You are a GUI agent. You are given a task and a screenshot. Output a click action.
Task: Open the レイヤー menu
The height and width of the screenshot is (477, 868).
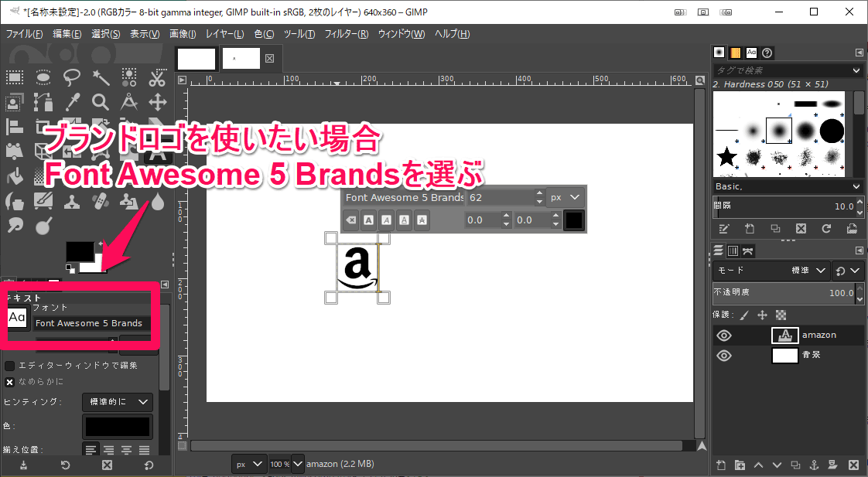(x=225, y=34)
